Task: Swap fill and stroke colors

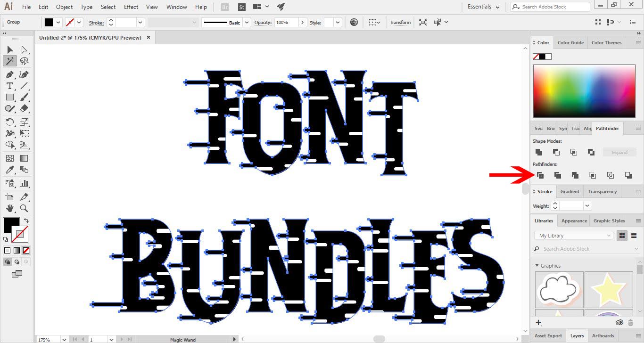Action: pyautogui.click(x=26, y=220)
